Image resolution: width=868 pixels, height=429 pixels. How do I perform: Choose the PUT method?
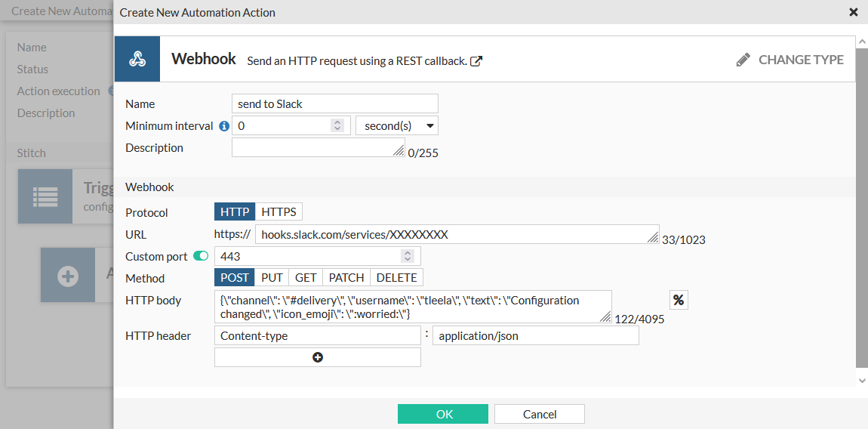tap(272, 278)
